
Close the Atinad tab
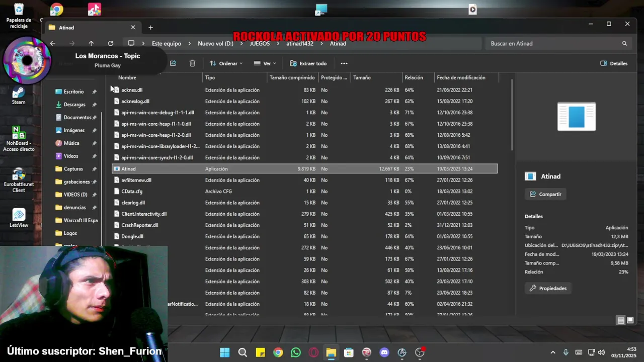click(x=133, y=28)
